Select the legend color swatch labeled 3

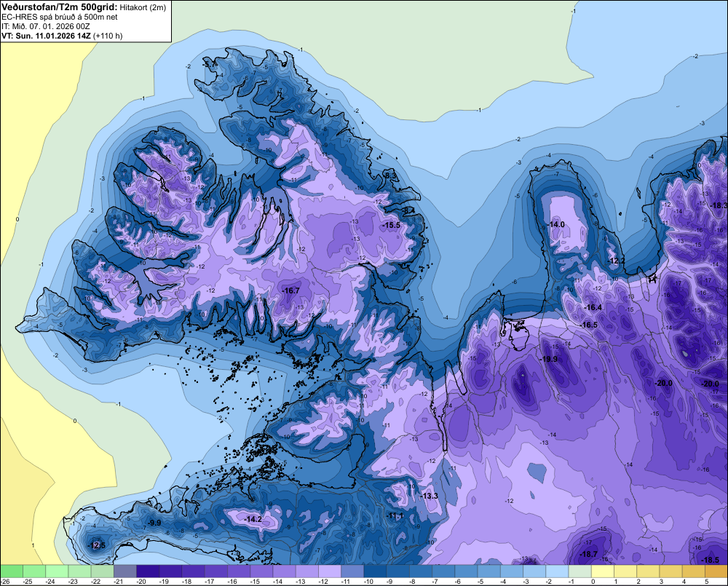[x=671, y=571]
